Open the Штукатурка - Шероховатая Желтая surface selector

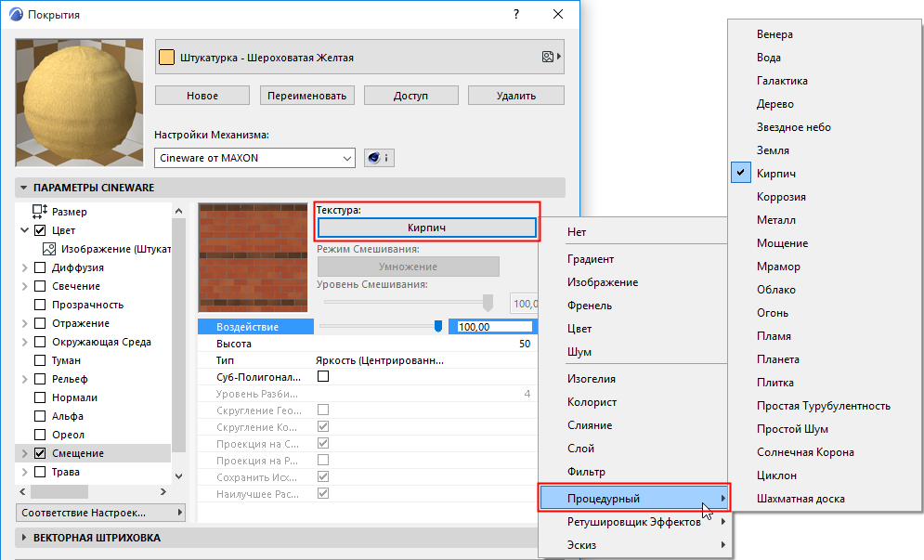(359, 57)
